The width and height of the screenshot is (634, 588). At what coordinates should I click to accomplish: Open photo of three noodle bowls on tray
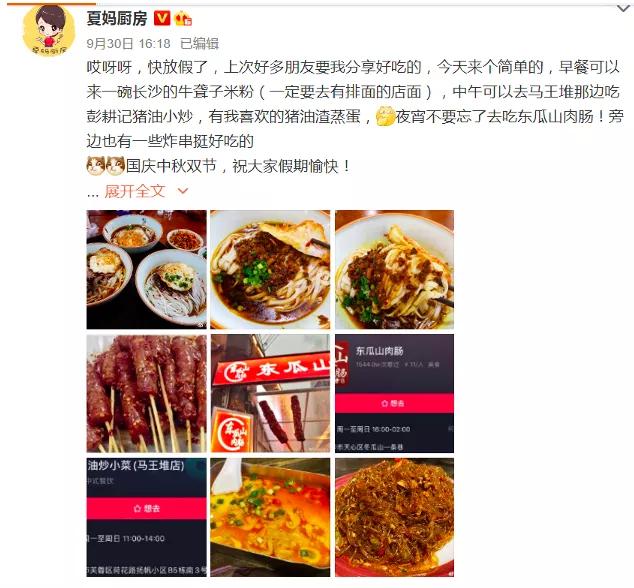coord(146,269)
